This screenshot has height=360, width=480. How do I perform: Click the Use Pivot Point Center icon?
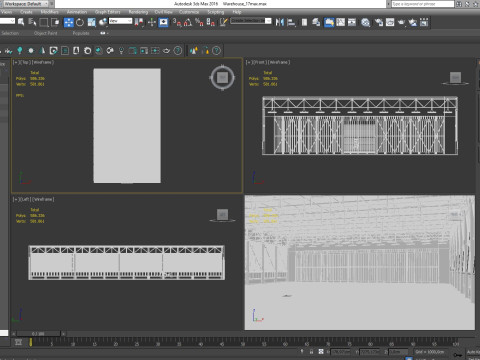click(139, 22)
